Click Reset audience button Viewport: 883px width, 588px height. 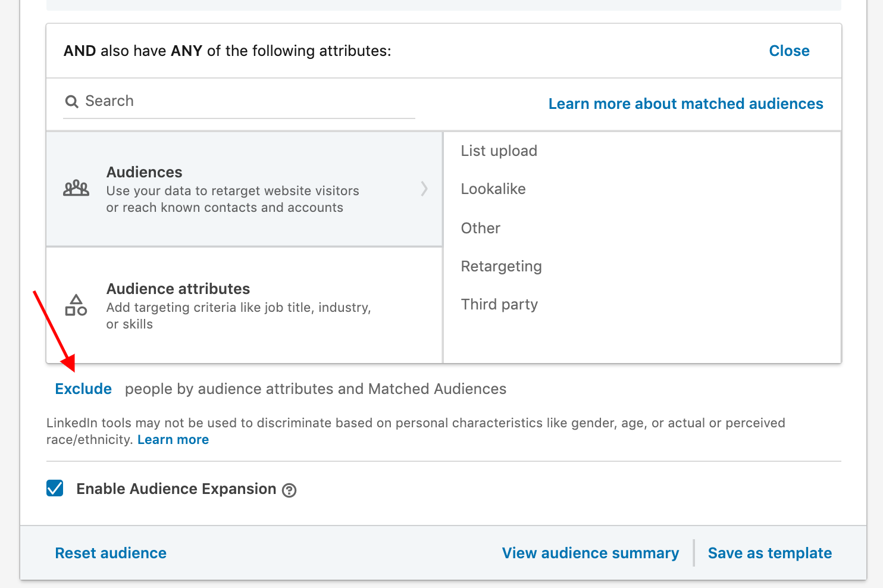pyautogui.click(x=111, y=553)
